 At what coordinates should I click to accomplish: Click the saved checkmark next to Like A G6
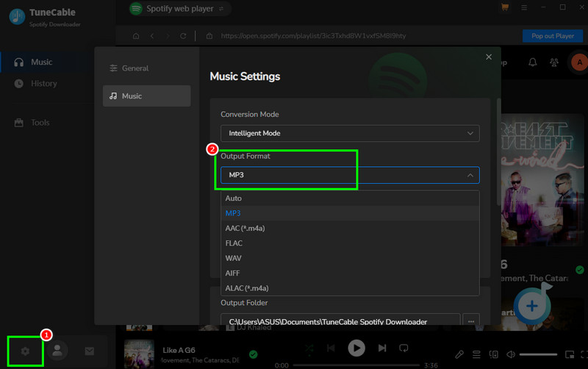253,354
